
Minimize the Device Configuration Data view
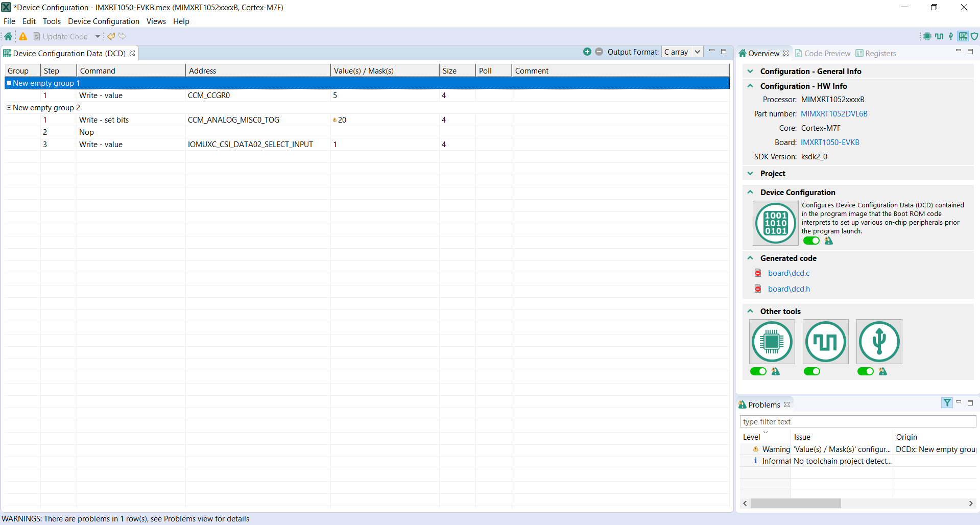click(x=712, y=51)
